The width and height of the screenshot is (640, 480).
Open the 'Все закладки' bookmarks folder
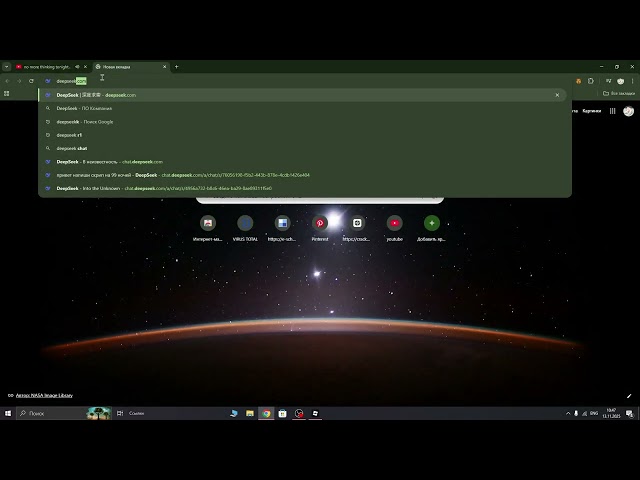tap(619, 93)
